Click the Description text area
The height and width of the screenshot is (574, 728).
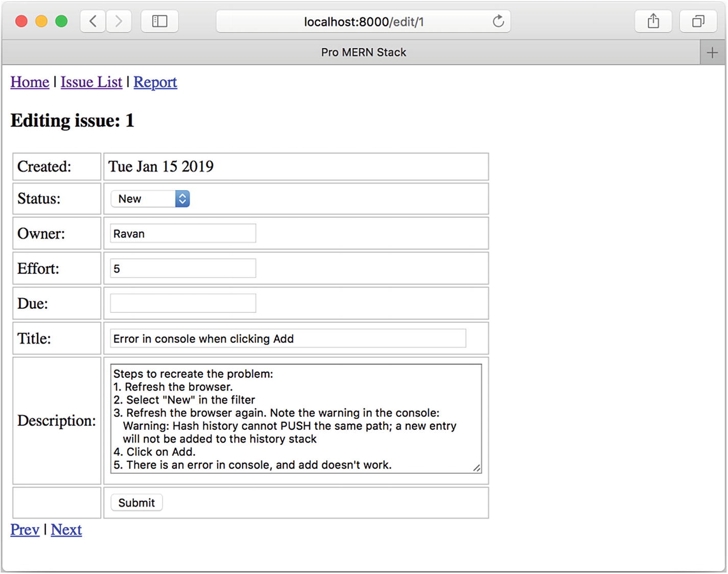point(296,419)
